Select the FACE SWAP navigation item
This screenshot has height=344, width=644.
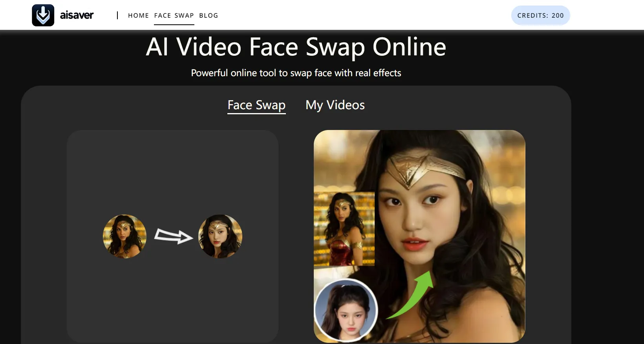[174, 15]
